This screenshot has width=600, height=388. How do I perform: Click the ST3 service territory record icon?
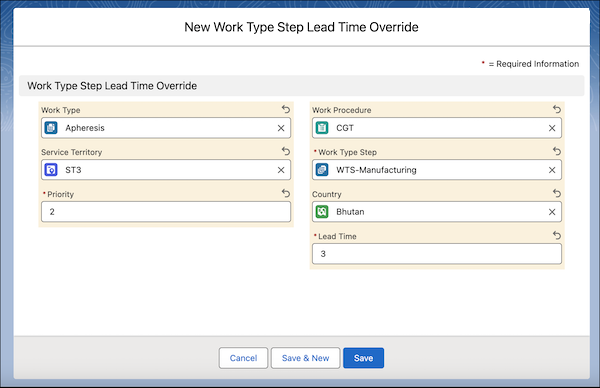click(x=51, y=170)
